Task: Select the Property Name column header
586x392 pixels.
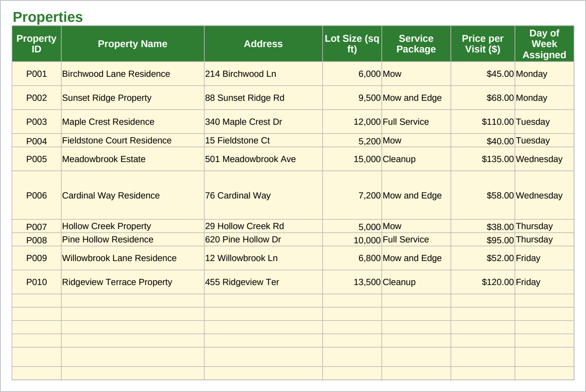Action: coord(133,44)
